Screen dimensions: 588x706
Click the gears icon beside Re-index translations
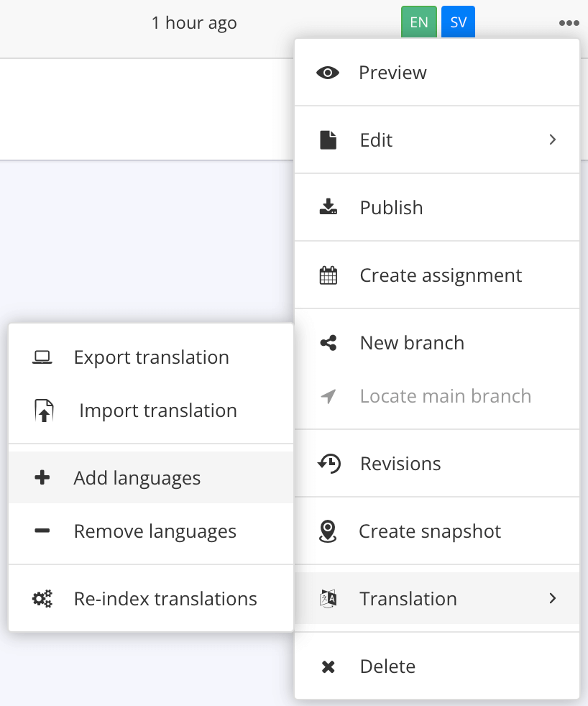(42, 598)
